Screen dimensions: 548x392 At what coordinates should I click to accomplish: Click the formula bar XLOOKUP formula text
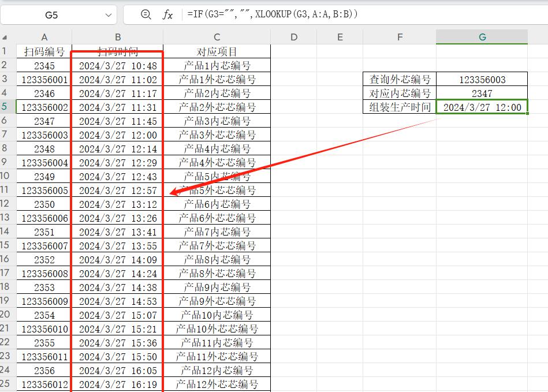[x=272, y=14]
